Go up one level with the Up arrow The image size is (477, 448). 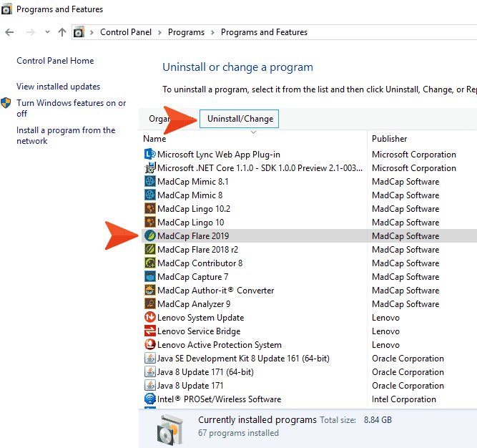[62, 32]
